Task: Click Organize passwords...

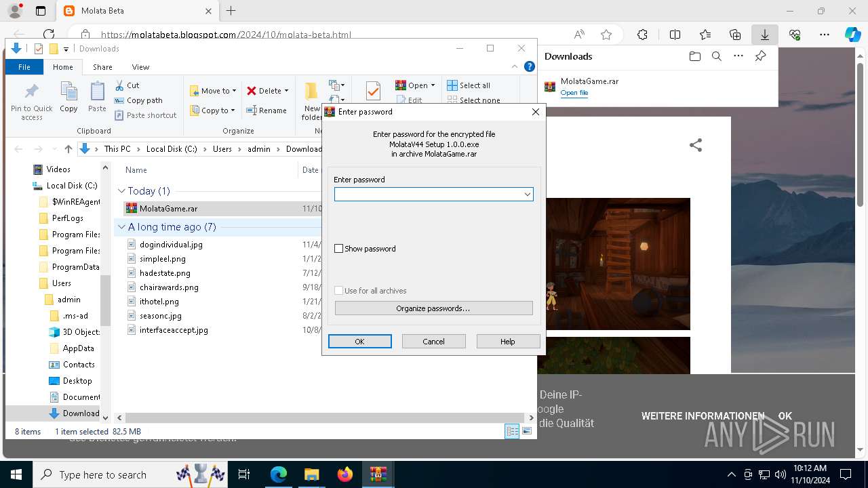Action: 433,308
